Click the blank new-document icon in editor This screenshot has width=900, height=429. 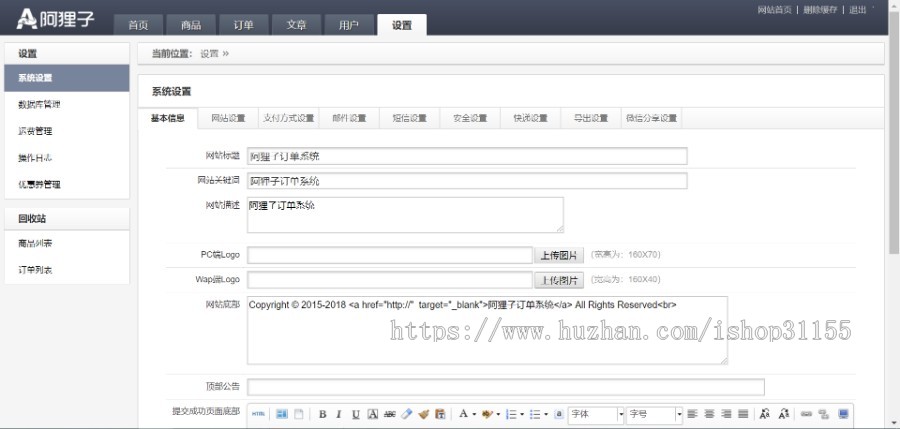298,413
